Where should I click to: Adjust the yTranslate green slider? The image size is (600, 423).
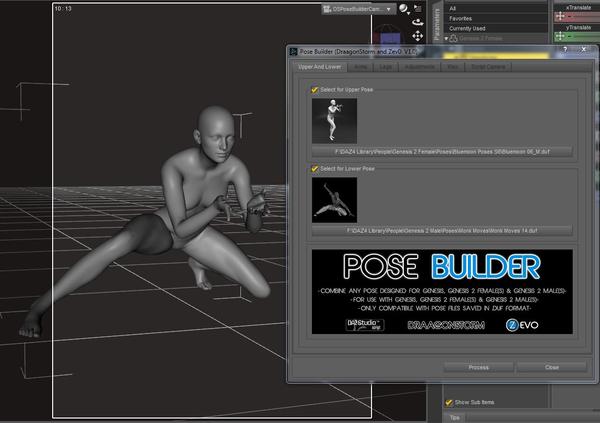577,36
